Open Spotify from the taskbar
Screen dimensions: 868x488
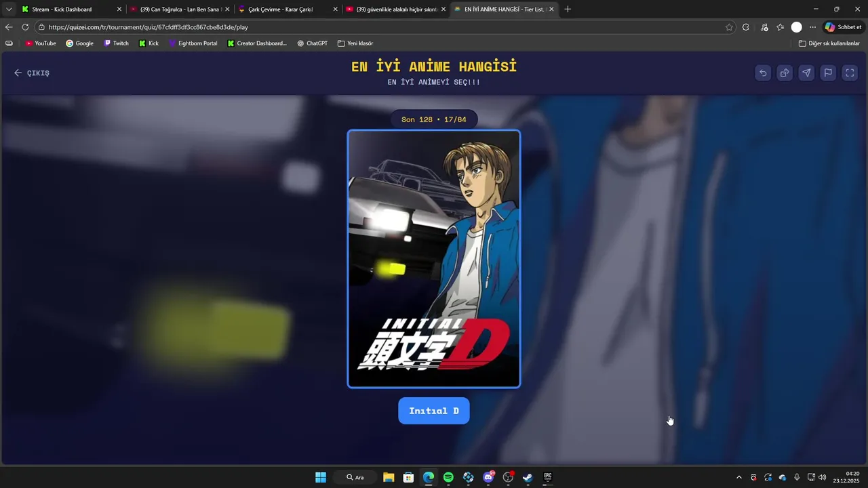(448, 477)
